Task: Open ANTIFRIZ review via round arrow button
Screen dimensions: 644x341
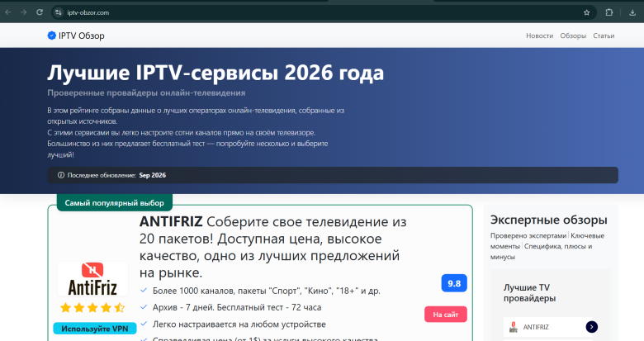Action: pyautogui.click(x=591, y=327)
